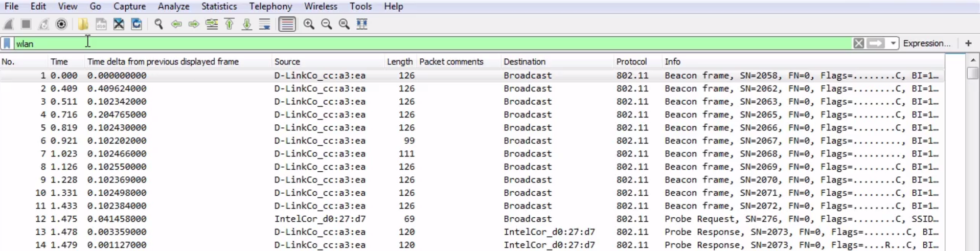
Task: Go forward in packet history arrow
Action: tap(194, 24)
